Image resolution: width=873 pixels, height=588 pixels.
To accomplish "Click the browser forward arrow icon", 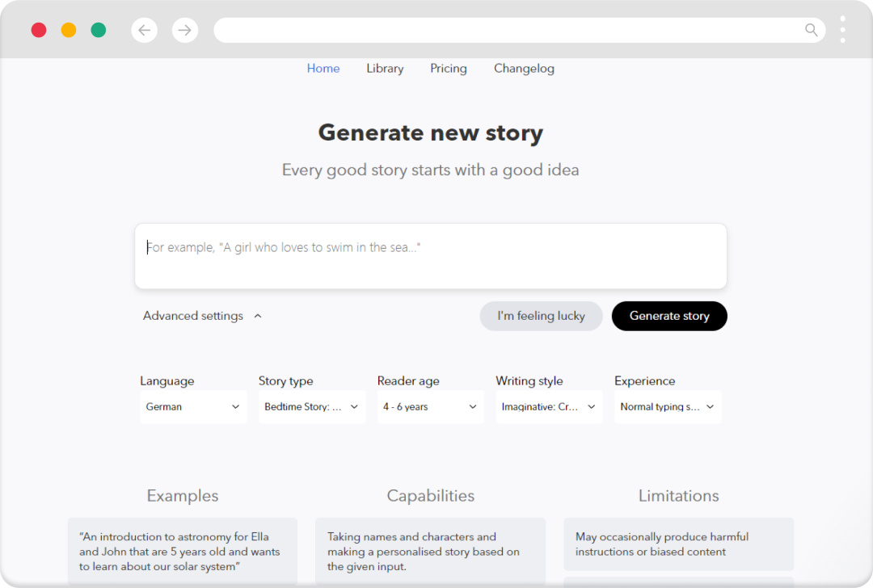I will [185, 31].
